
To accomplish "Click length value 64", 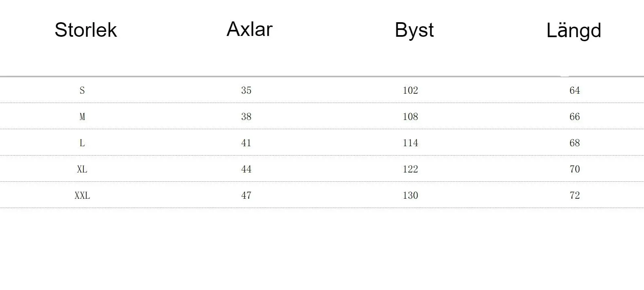I will (574, 90).
